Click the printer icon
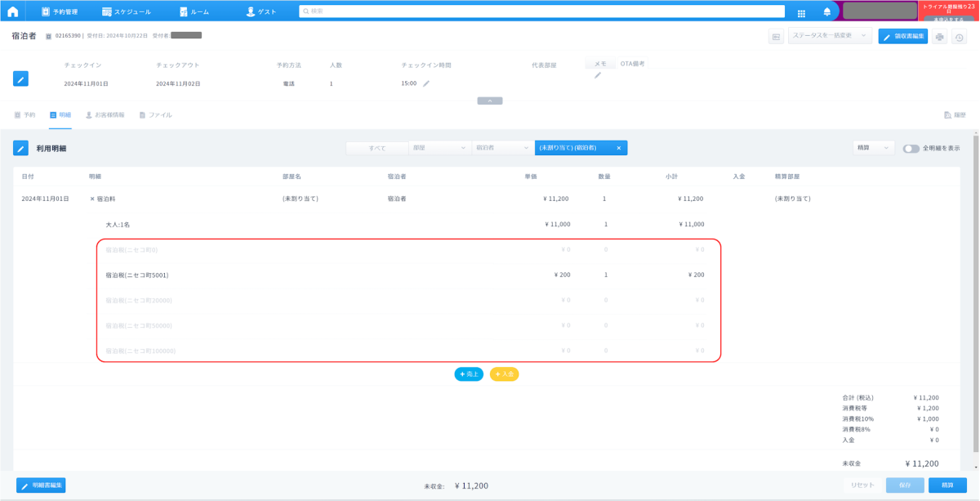 [x=940, y=37]
